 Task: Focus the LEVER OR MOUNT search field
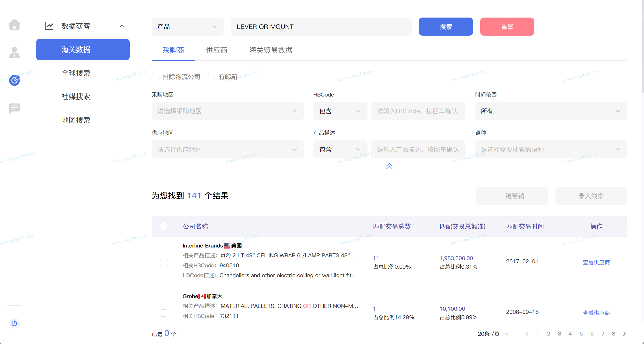(321, 27)
